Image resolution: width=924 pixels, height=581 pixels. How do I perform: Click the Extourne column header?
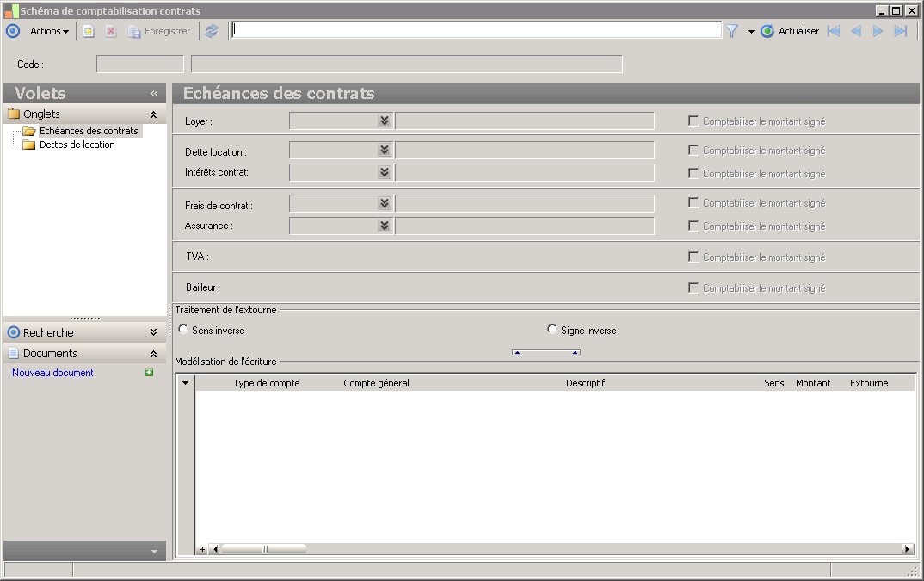[x=869, y=383]
